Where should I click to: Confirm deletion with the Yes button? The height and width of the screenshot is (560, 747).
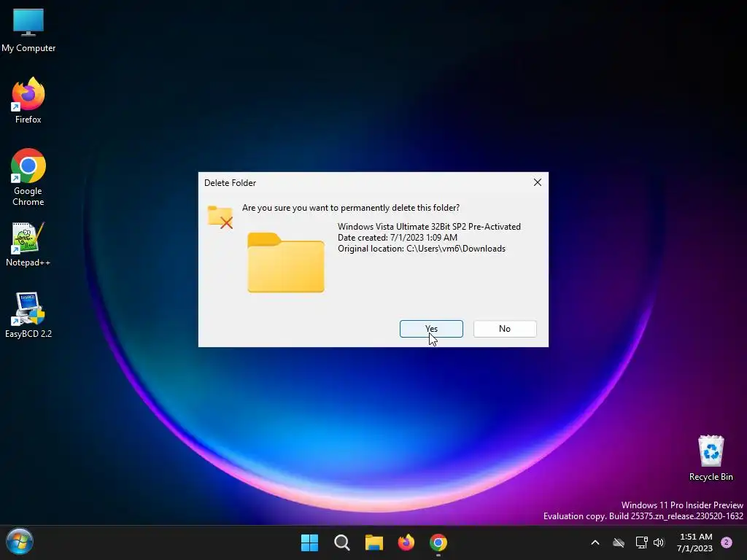(x=431, y=329)
